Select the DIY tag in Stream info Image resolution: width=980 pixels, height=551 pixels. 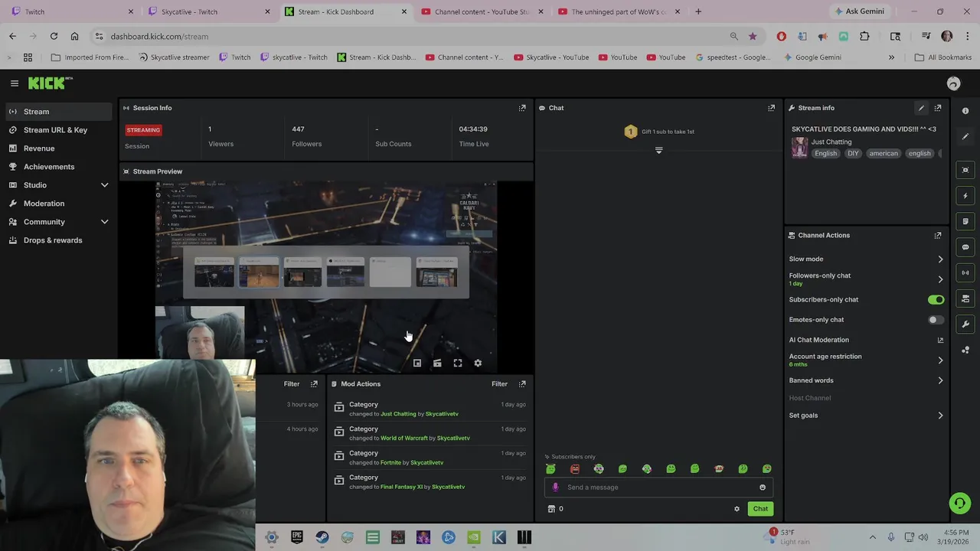point(853,154)
